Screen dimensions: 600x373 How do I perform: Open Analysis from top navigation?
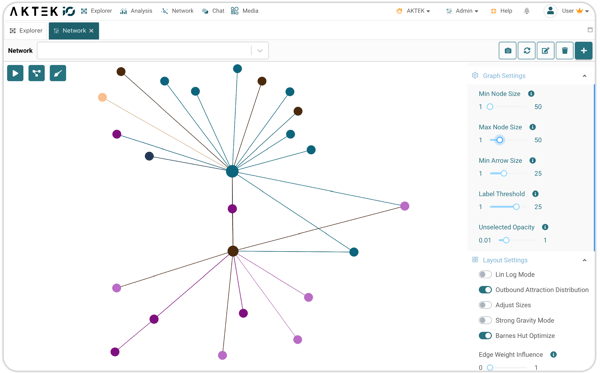click(x=136, y=11)
